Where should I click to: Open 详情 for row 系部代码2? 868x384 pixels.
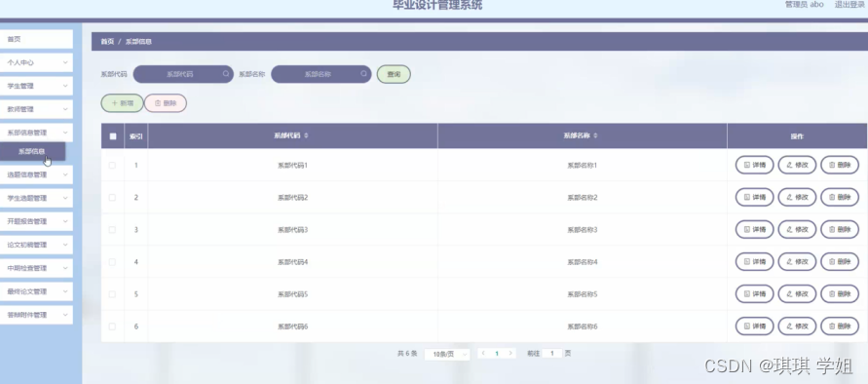(x=754, y=197)
